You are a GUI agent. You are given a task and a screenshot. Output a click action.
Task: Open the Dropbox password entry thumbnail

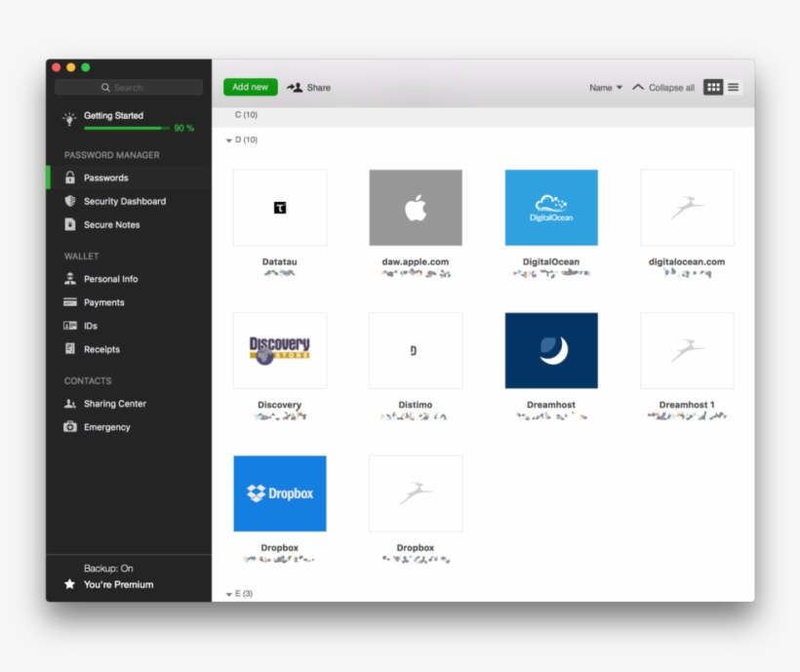[x=280, y=494]
